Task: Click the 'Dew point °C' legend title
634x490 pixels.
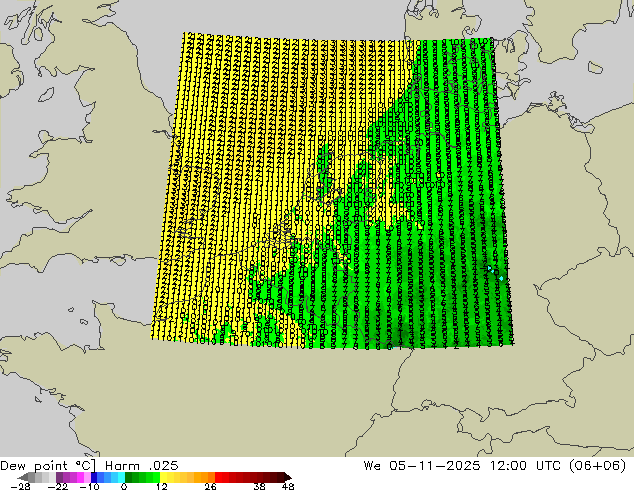Action: tap(48, 466)
